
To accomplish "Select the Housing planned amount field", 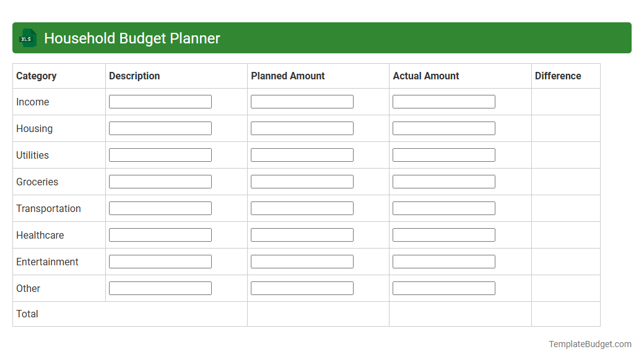I will click(302, 128).
